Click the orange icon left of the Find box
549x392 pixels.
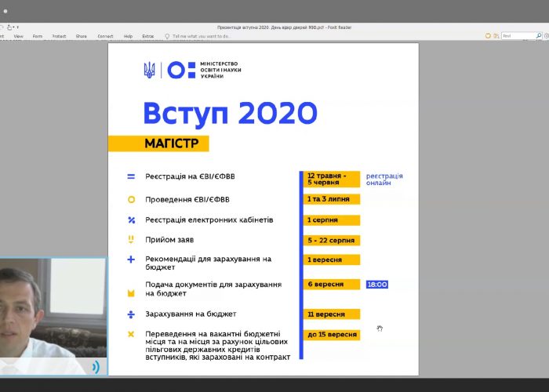(496, 36)
